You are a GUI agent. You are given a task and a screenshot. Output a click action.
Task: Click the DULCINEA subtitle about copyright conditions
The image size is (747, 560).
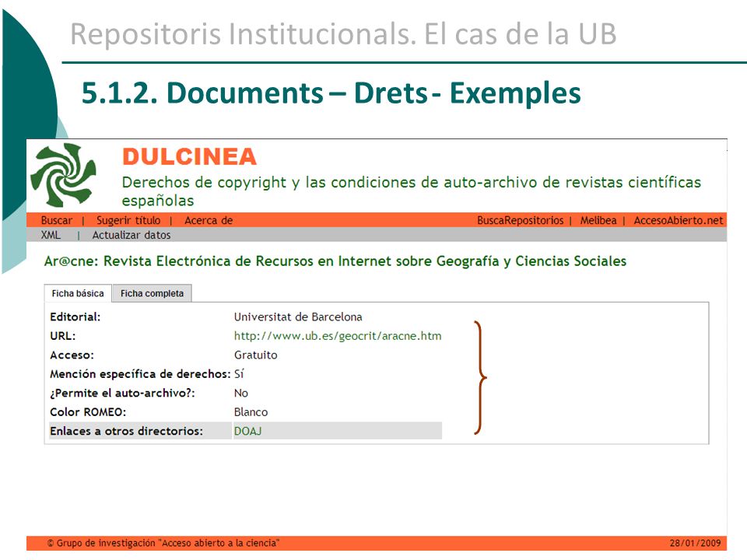[411, 191]
